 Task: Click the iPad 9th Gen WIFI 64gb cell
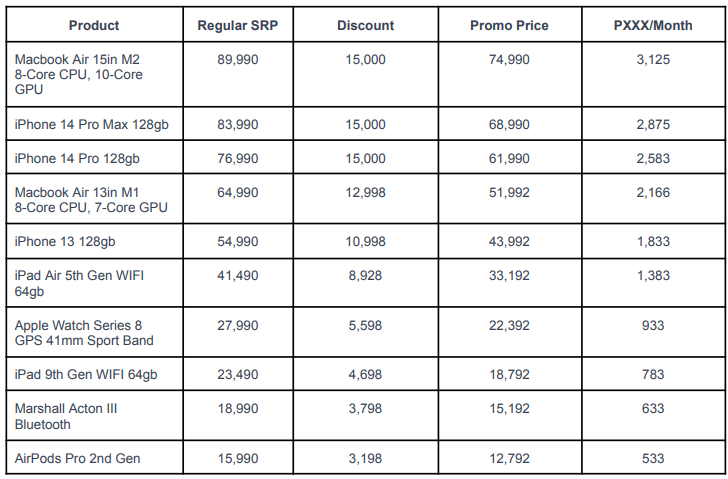(x=94, y=374)
